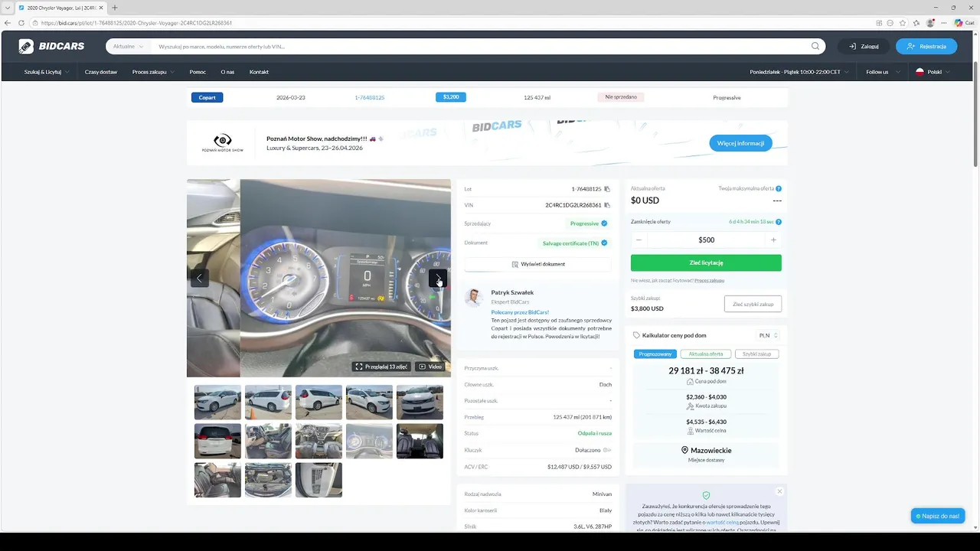Click the Więcej informacji button
This screenshot has width=980, height=551.
click(x=740, y=143)
